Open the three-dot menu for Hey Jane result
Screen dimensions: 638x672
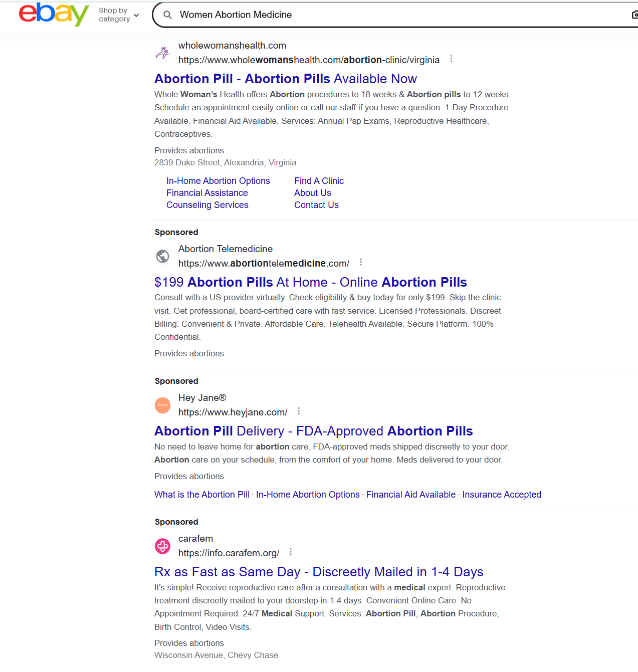298,411
